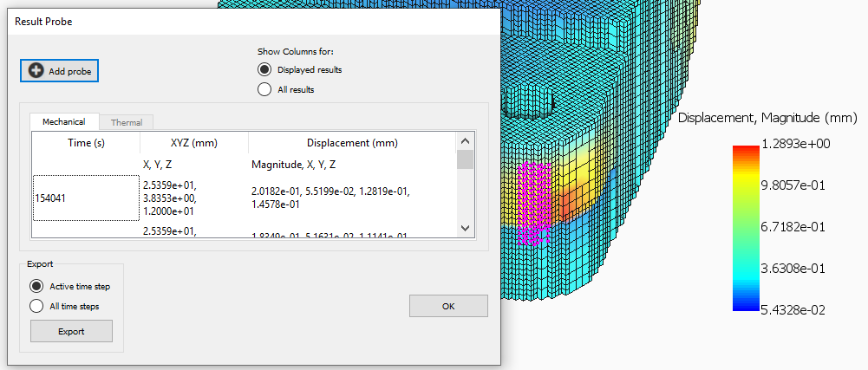The width and height of the screenshot is (868, 370).
Task: Click displacement cell starting 2.0182e-01
Action: pos(352,198)
